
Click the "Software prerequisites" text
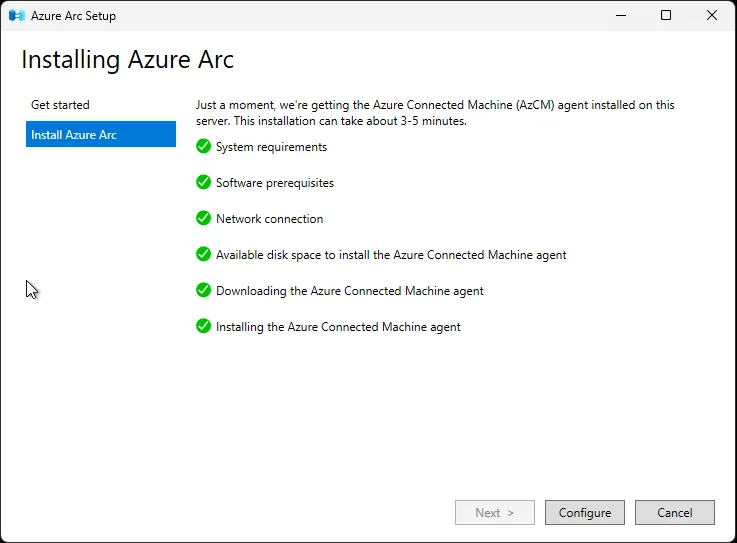click(275, 183)
